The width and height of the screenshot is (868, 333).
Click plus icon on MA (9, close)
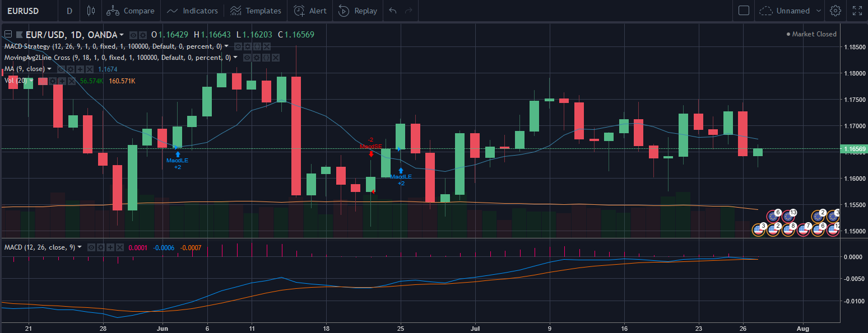click(80, 69)
